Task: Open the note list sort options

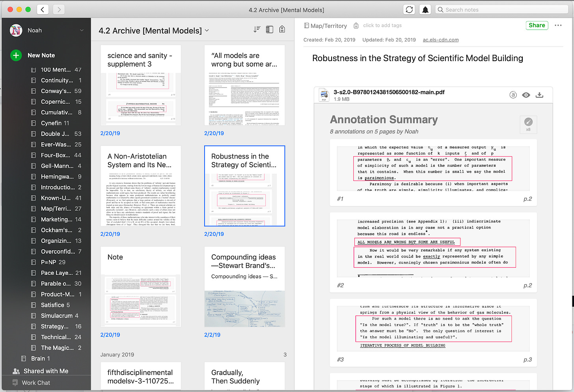Action: 257,29
